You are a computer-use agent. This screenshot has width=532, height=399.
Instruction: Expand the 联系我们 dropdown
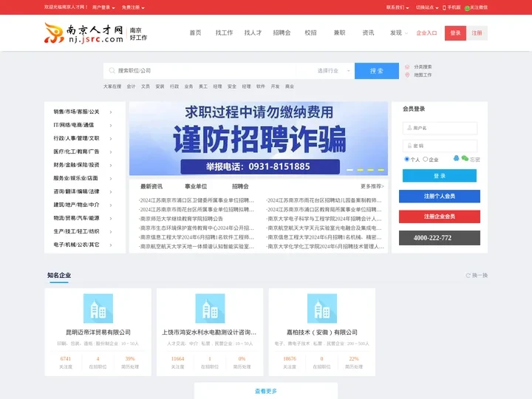[x=398, y=7]
